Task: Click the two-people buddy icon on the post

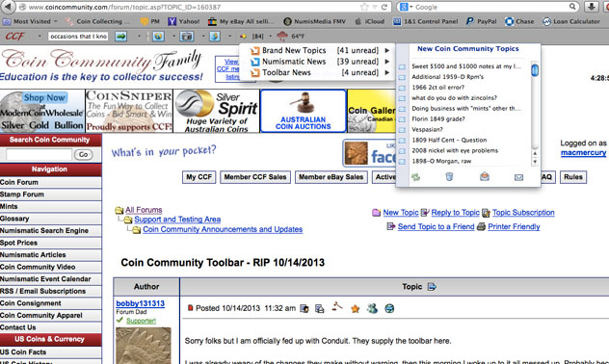Action: click(372, 308)
